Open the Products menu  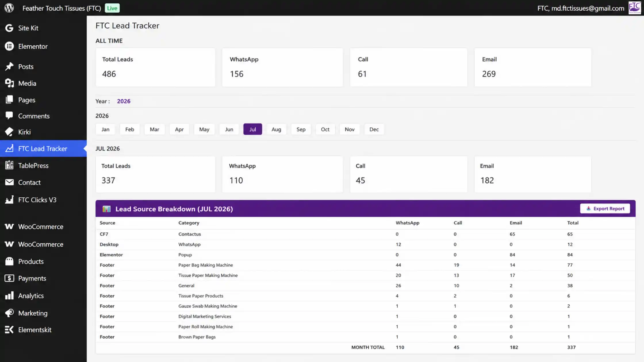[x=43, y=261]
